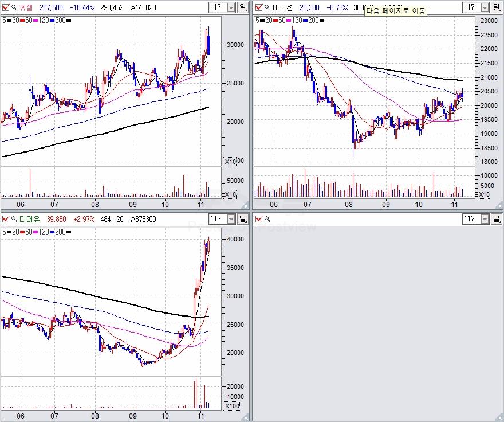Click the 일 button in empty bottom-right panel
The image size is (504, 422).
(497, 219)
